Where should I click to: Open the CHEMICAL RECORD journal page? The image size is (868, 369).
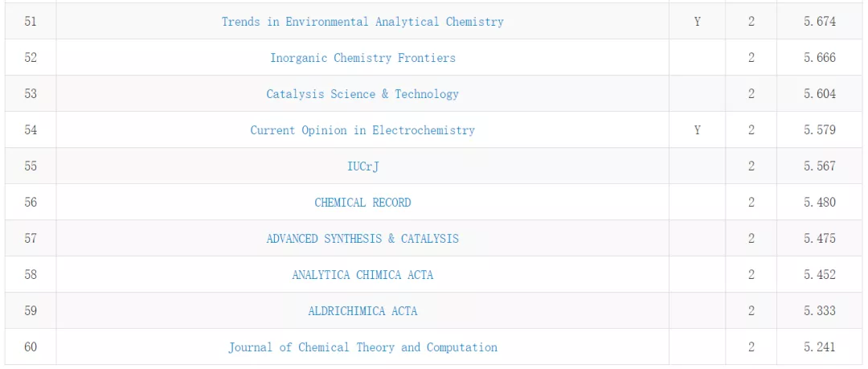(362, 203)
